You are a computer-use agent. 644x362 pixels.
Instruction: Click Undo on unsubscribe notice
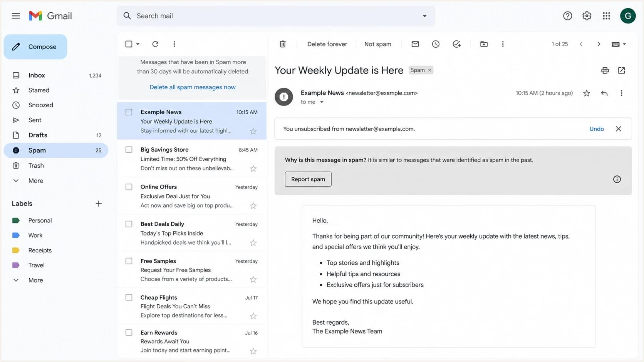(597, 129)
